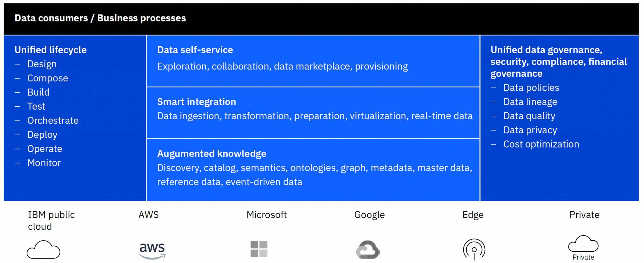Screen dimensions: 644x263
Task: Click the Microsoft text label
Action: coord(267,215)
